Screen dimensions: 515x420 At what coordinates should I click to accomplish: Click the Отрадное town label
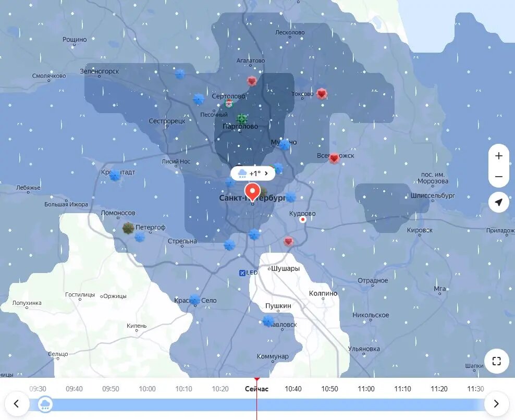pyautogui.click(x=373, y=280)
